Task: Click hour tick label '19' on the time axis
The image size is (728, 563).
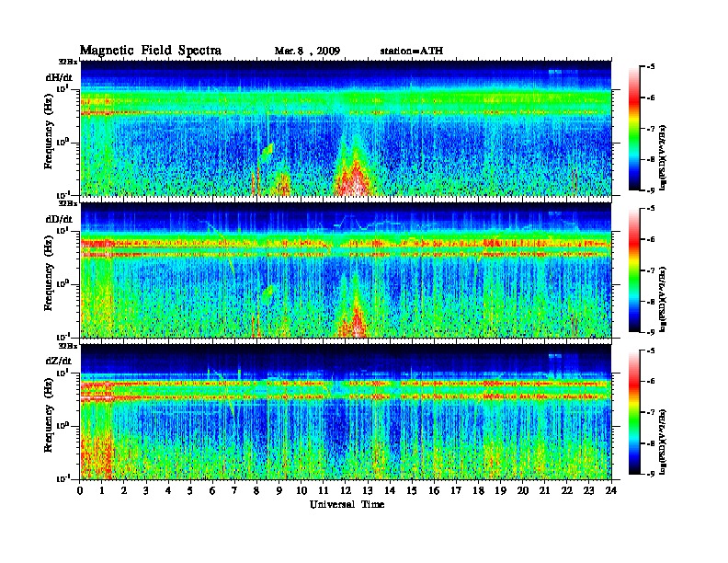Action: click(500, 491)
